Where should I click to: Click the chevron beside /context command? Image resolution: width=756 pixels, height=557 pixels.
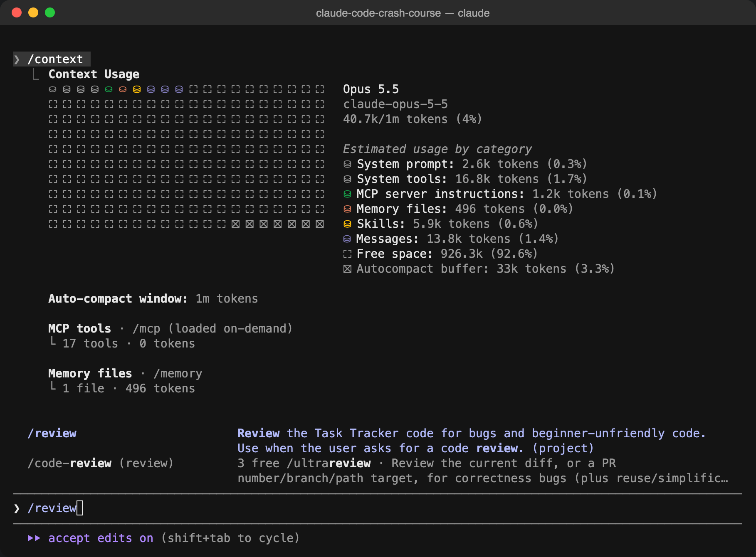[17, 59]
